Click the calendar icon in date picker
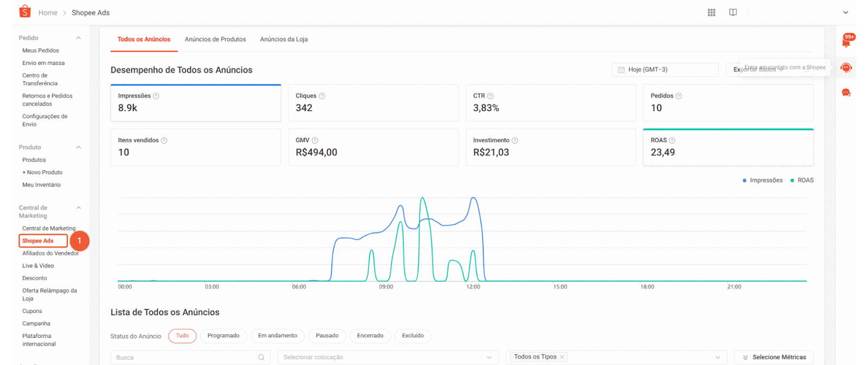The height and width of the screenshot is (365, 868). pos(621,70)
